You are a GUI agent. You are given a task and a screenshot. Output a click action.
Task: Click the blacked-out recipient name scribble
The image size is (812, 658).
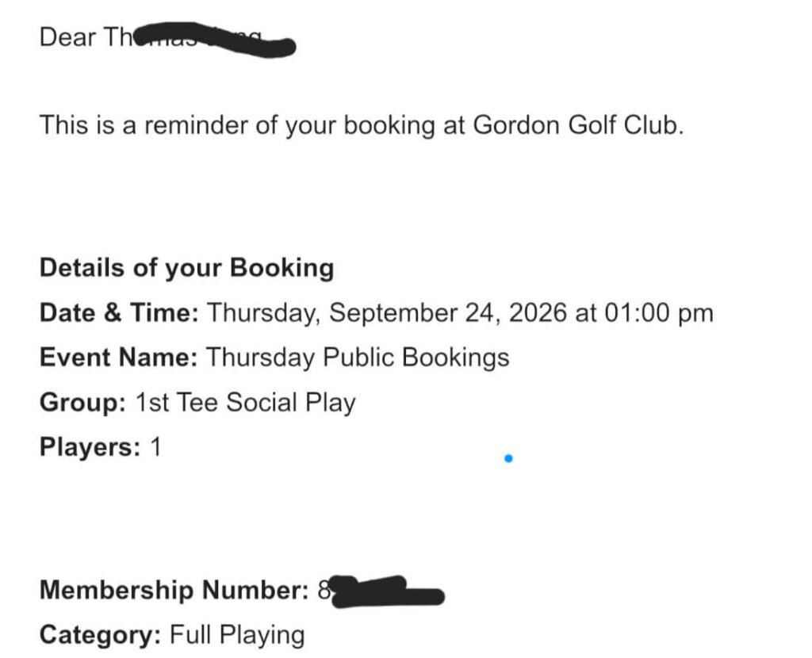(209, 40)
